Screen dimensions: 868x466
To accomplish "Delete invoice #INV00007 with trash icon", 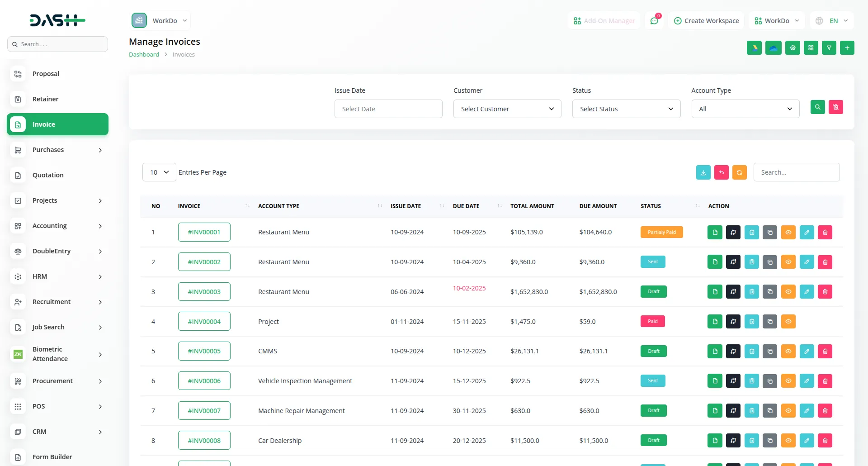I will pos(825,411).
